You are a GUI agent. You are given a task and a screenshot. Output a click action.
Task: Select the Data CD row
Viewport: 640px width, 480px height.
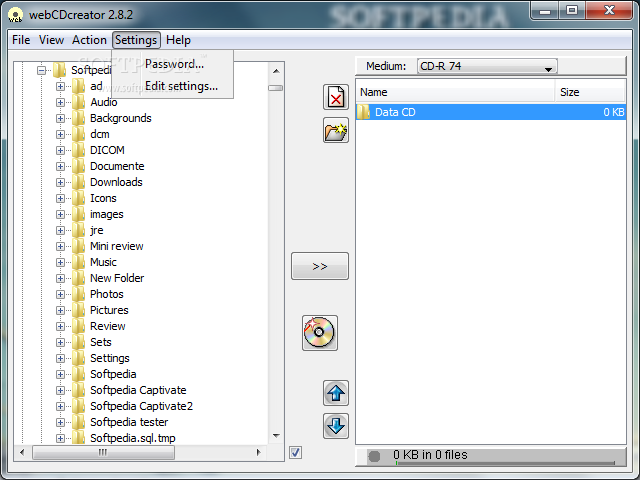[x=491, y=112]
